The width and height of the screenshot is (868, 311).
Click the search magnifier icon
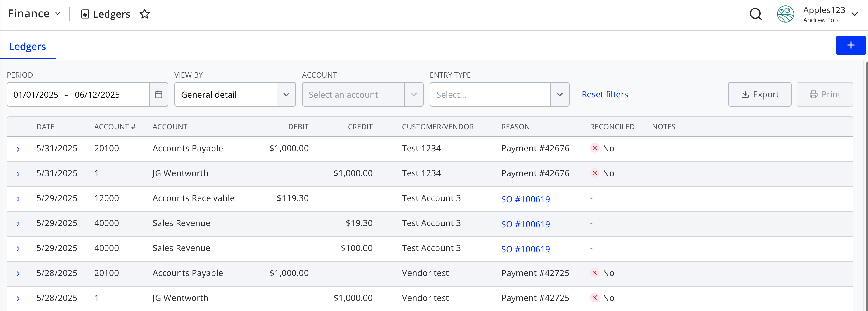(x=756, y=14)
